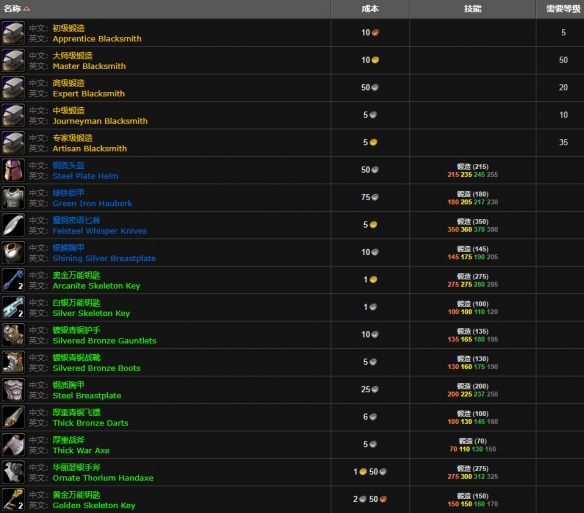Click the Ornate Thorium Handaxe icon

pos(13,472)
